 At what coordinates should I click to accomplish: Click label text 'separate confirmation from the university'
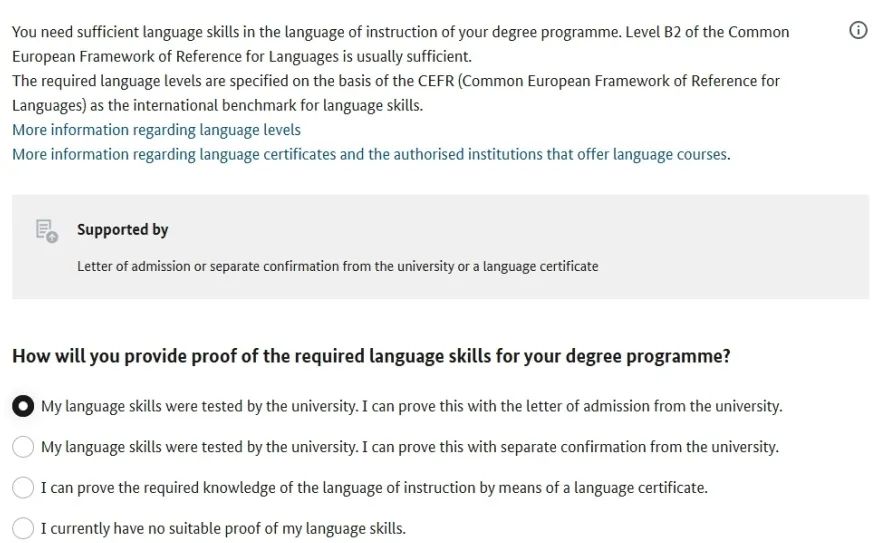(639, 447)
